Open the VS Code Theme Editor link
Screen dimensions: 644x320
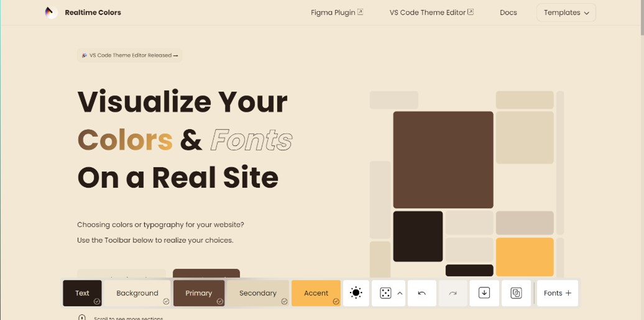click(x=431, y=12)
